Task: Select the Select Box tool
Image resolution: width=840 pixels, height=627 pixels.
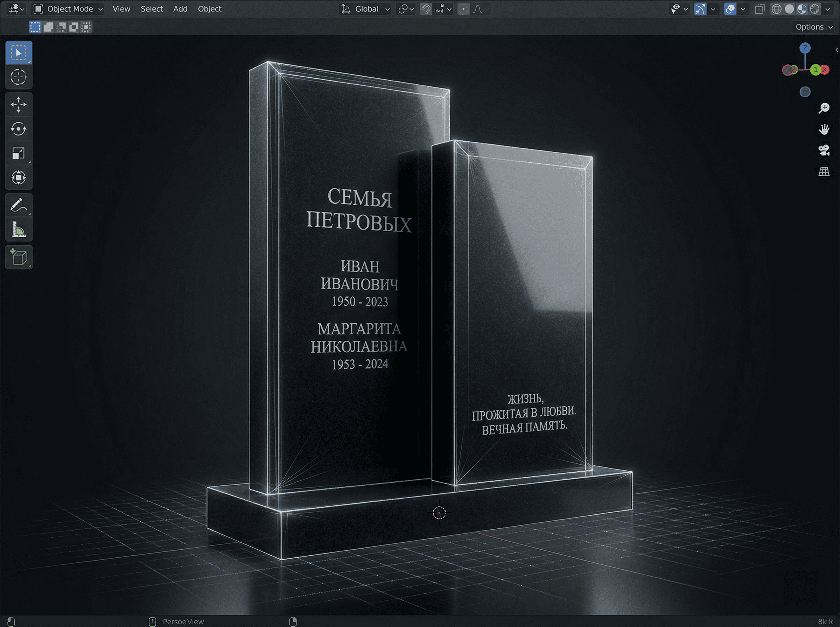Action: [x=19, y=53]
